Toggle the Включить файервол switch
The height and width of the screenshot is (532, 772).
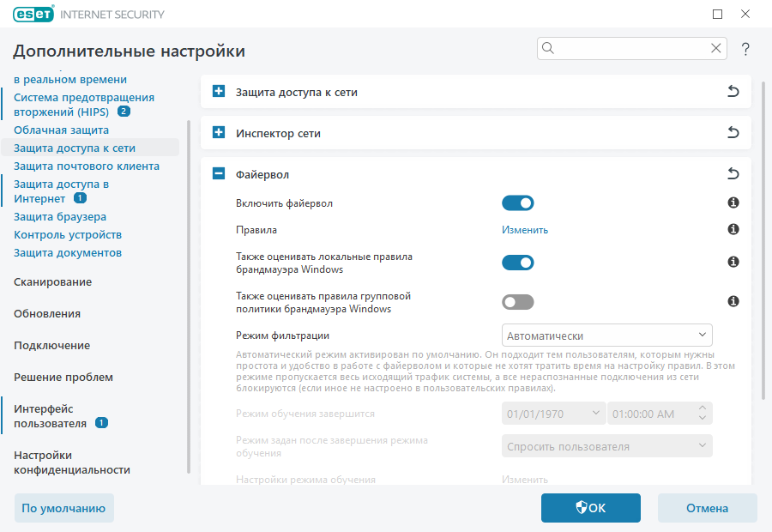point(518,203)
